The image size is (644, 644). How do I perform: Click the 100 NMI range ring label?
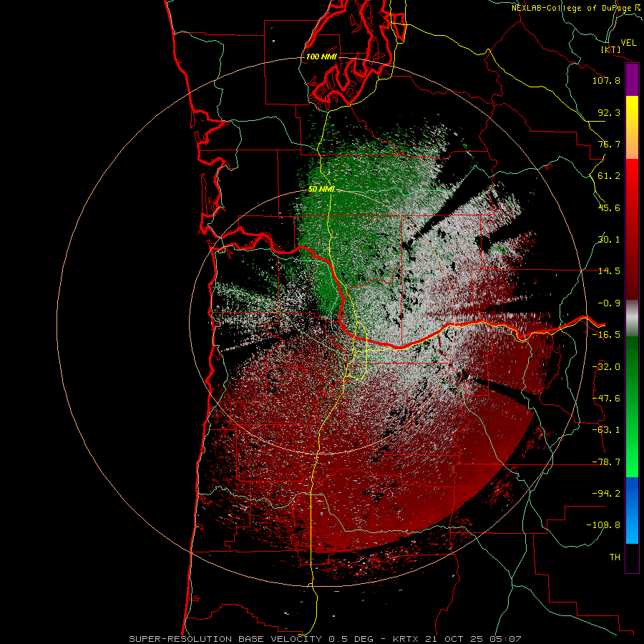point(321,57)
